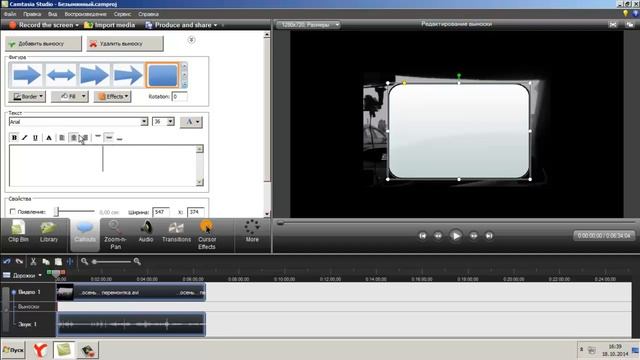Viewport: 640px width, 360px height.
Task: Click the timeline zoom in magnifier
Action: tap(137, 261)
